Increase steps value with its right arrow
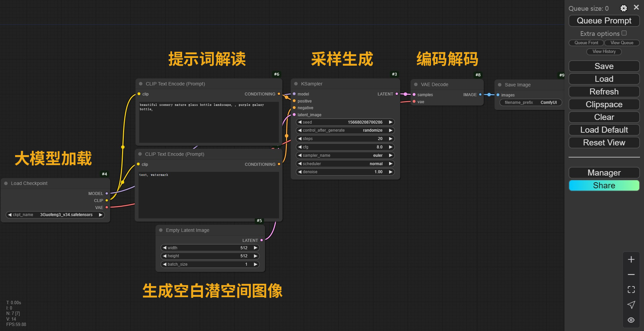The image size is (644, 331). [x=390, y=138]
